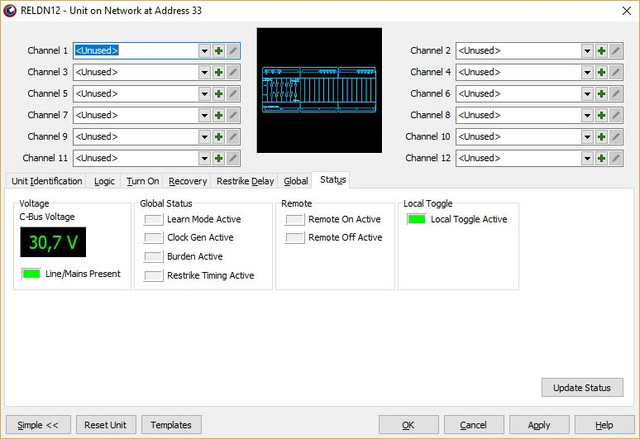Select the Status tab
640x439 pixels.
tap(333, 180)
